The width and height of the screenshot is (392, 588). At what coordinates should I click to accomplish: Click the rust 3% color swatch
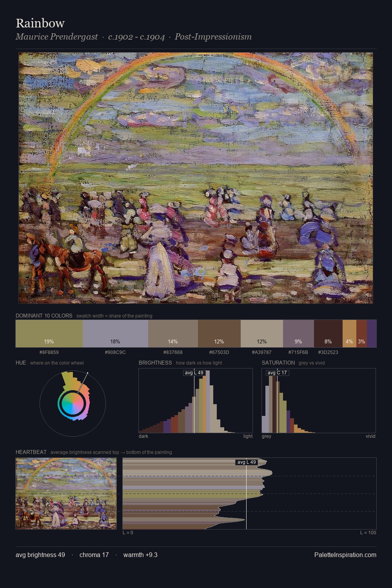pos(361,334)
